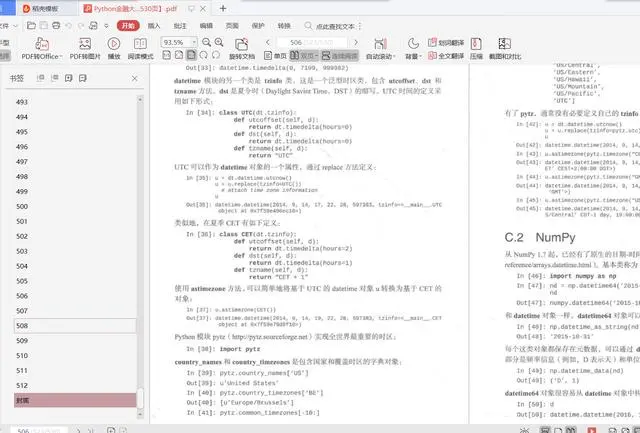Click the print icon in quick access bar
The image size is (640, 433).
tap(56, 26)
